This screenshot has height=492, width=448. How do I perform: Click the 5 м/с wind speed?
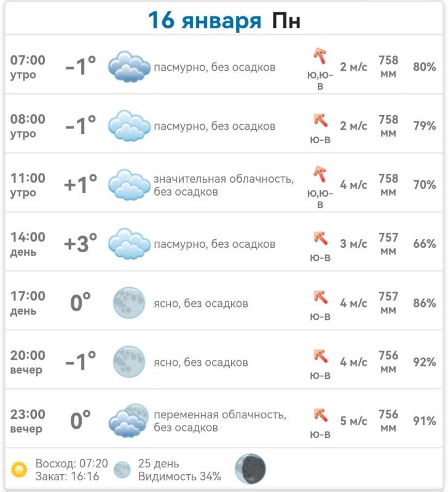coord(353,421)
